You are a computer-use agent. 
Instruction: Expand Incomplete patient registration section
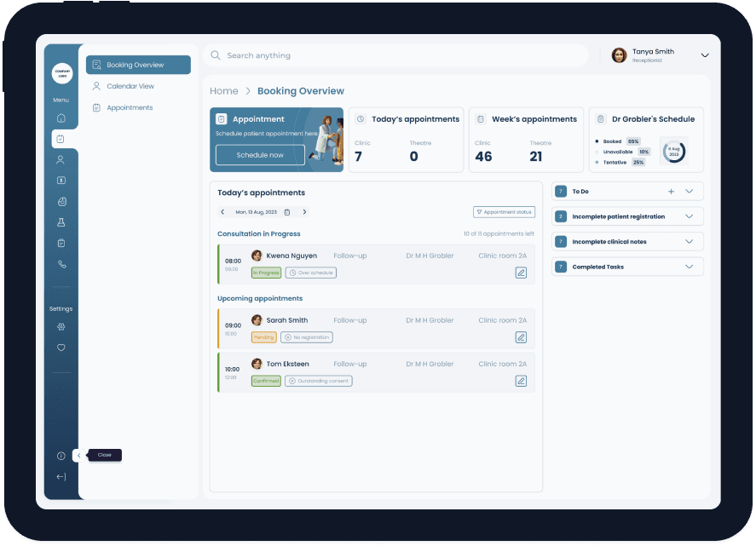coord(690,216)
